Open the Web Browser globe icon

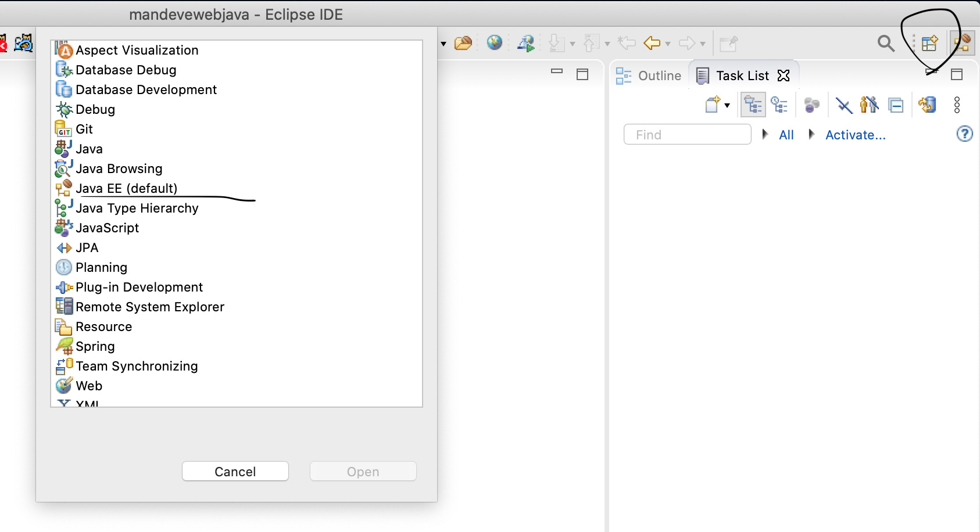pos(495,42)
